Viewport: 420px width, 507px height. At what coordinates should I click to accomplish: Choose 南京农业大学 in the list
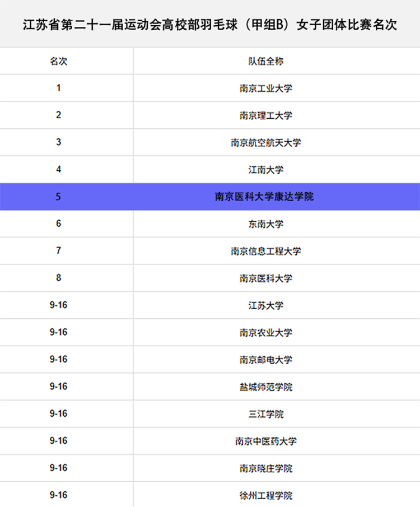[265, 333]
